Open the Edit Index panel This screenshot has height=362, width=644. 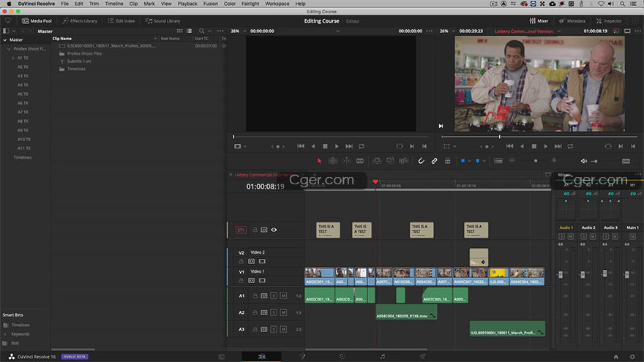(x=121, y=20)
